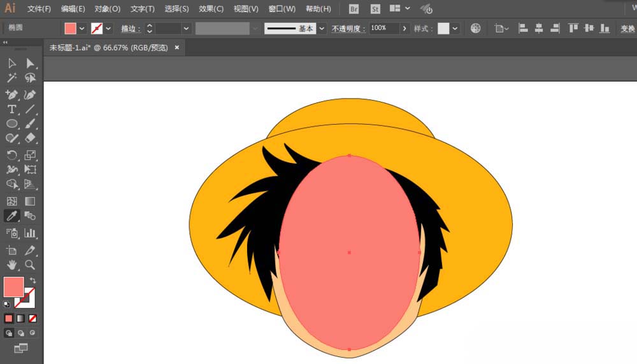Click Horizontal Align Center button
This screenshot has height=364, width=637.
pos(539,28)
